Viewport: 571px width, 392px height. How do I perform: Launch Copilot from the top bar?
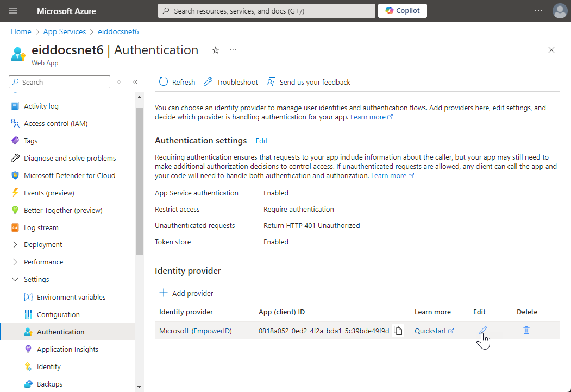pyautogui.click(x=403, y=11)
